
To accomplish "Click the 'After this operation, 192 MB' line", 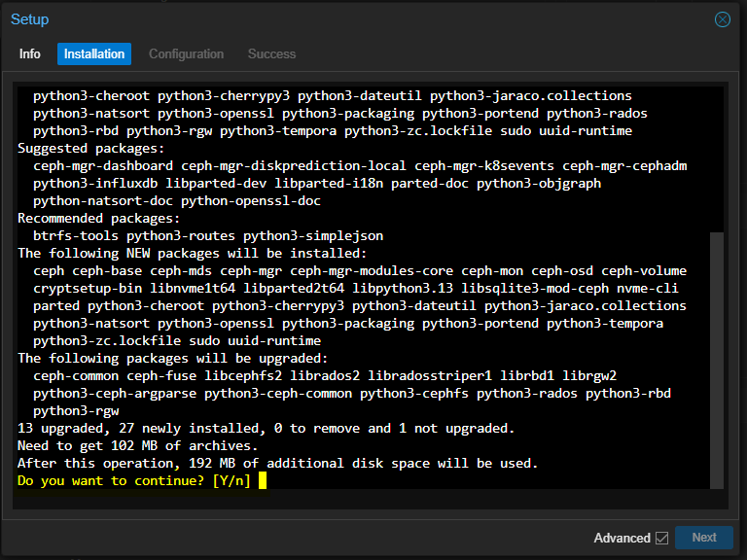I will (x=278, y=463).
